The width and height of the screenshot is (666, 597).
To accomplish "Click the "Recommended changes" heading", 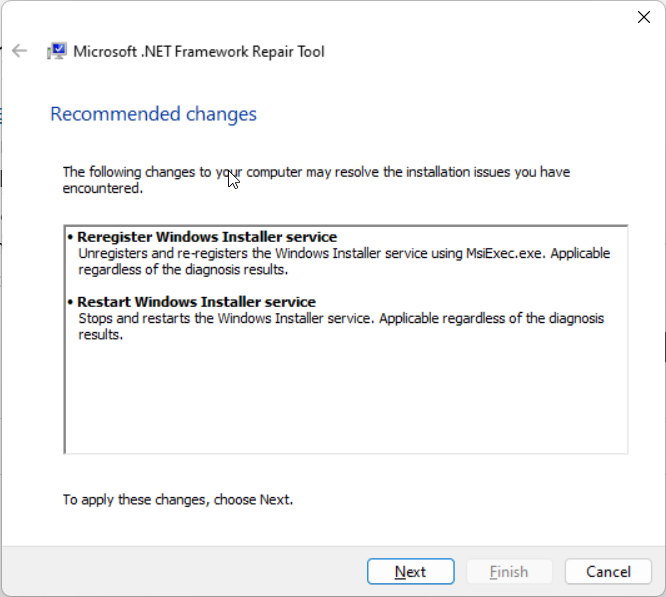I will point(153,114).
